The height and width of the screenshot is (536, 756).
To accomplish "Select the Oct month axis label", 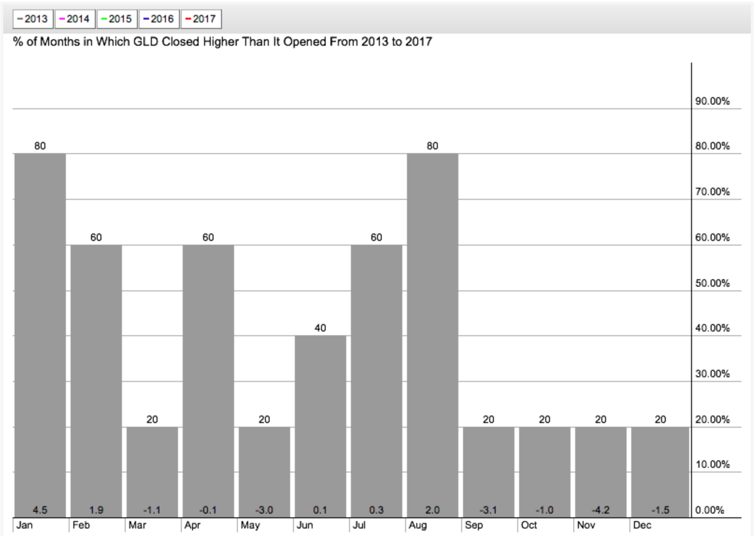I will click(529, 525).
